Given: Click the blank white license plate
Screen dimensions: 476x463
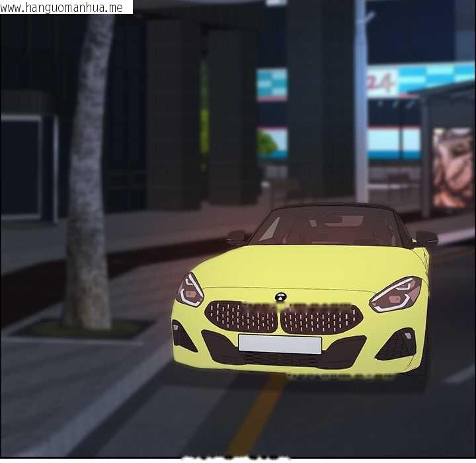Looking at the screenshot, I should 280,344.
